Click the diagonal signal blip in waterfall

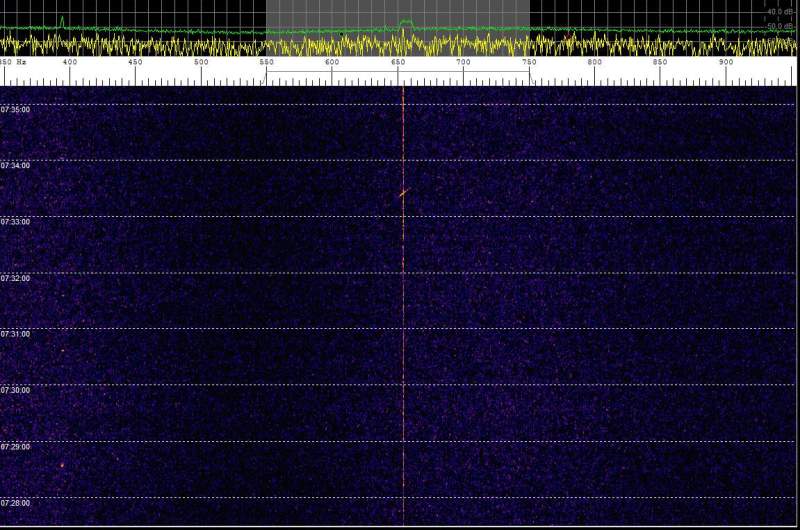(x=404, y=192)
